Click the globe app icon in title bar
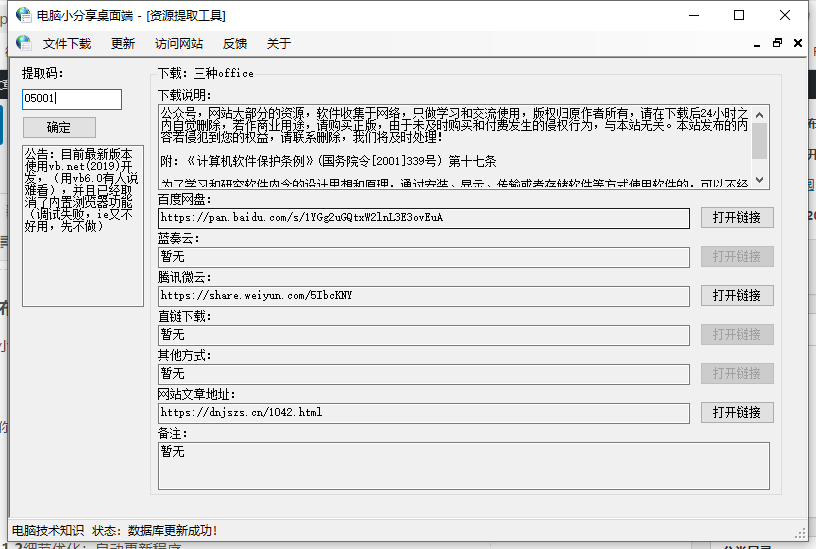 coord(23,15)
